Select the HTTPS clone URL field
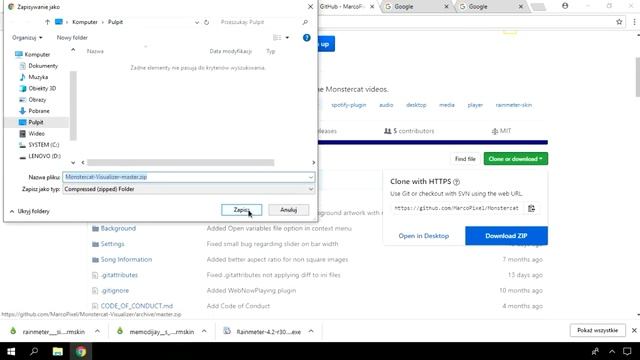 457,208
